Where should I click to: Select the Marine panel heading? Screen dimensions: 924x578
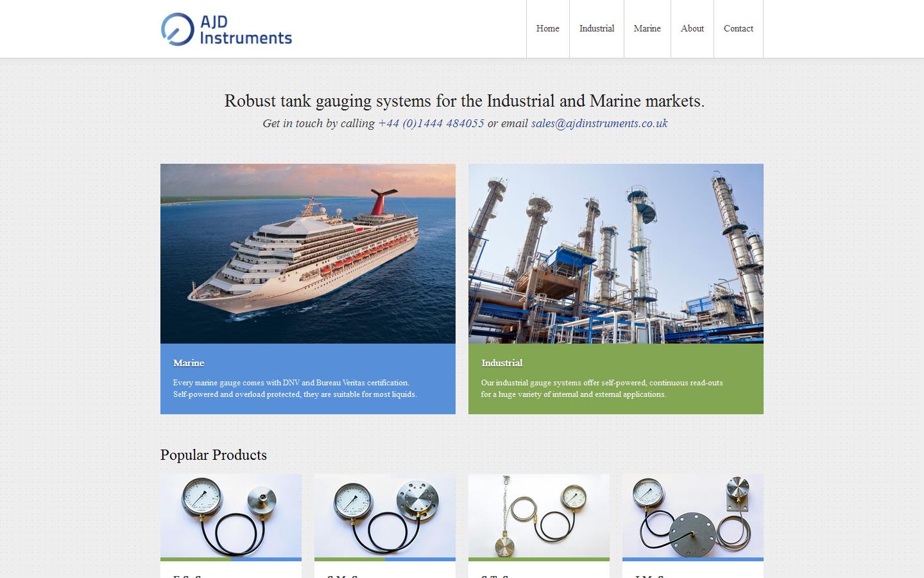(x=189, y=363)
